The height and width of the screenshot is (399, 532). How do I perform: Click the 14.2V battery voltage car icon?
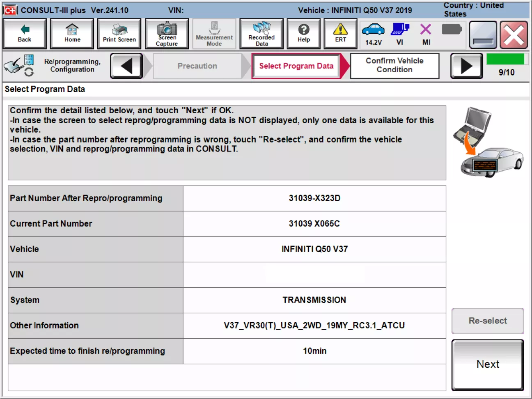pos(373,34)
